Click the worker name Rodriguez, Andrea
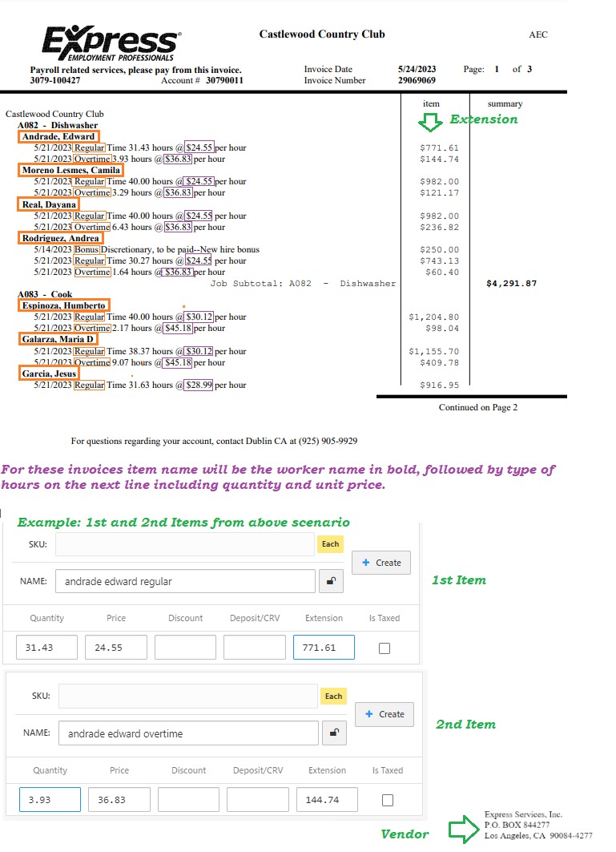Image resolution: width=616 pixels, height=852 pixels. (60, 238)
